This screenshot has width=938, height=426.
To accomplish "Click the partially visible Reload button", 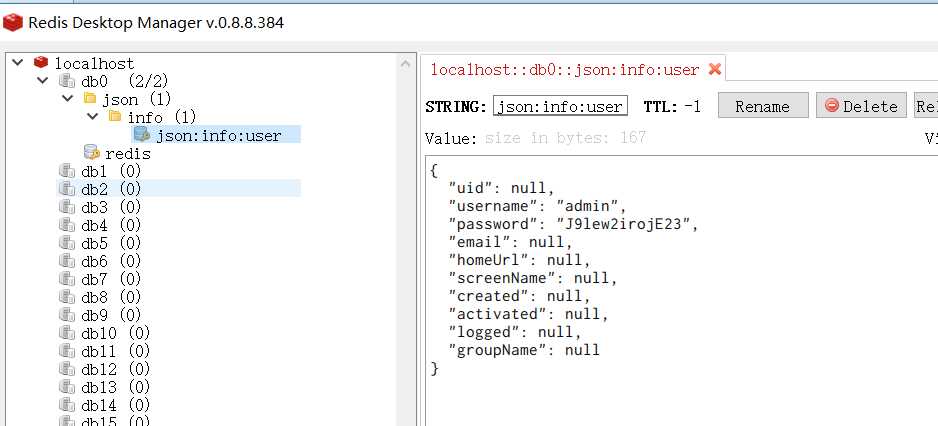I will (x=926, y=106).
